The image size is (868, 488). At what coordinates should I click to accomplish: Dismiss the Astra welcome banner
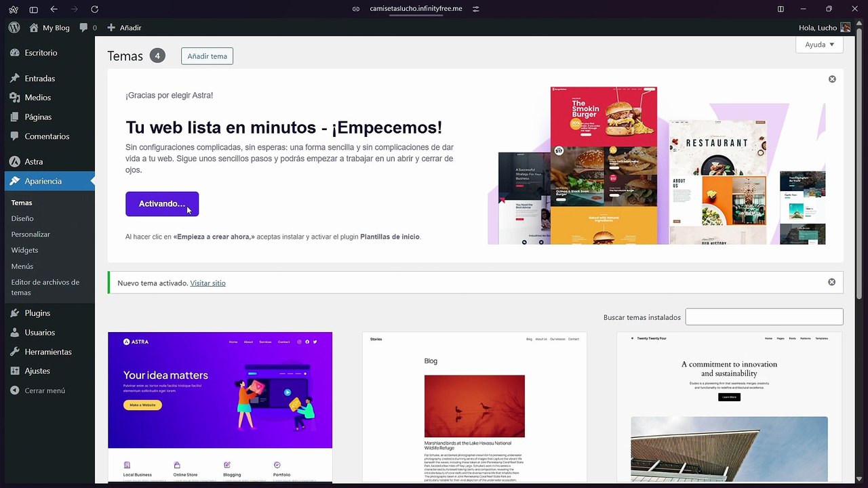(x=832, y=79)
